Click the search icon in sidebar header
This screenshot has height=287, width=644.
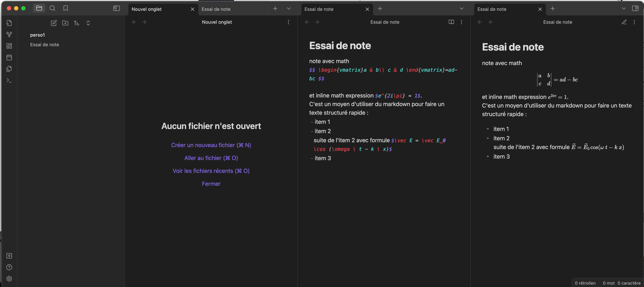click(52, 8)
